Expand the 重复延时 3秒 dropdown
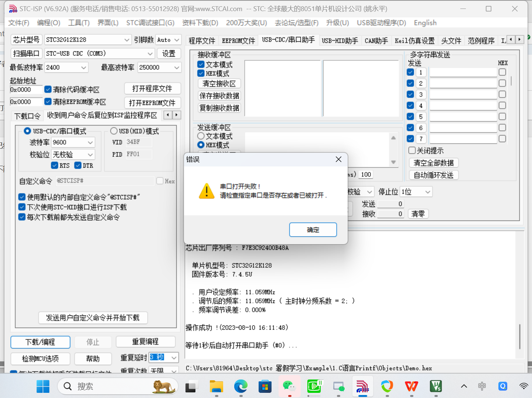Screen dimensions: 532x398 coord(174,358)
